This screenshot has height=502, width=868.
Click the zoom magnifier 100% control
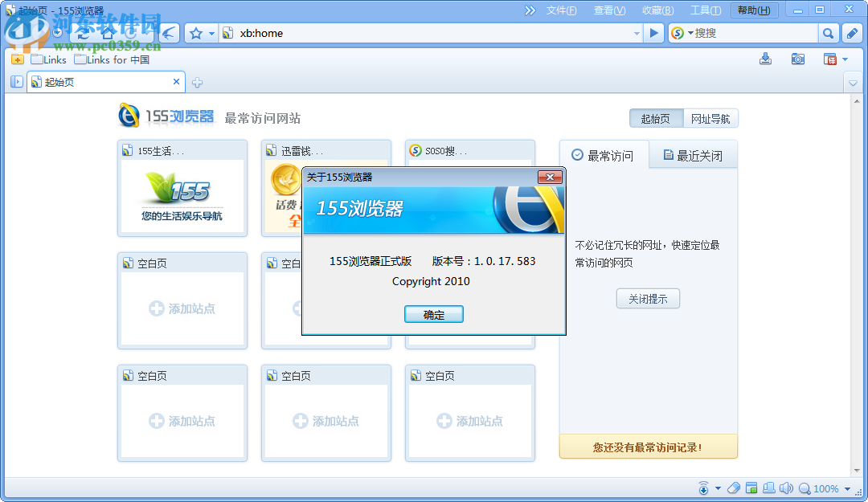point(819,488)
